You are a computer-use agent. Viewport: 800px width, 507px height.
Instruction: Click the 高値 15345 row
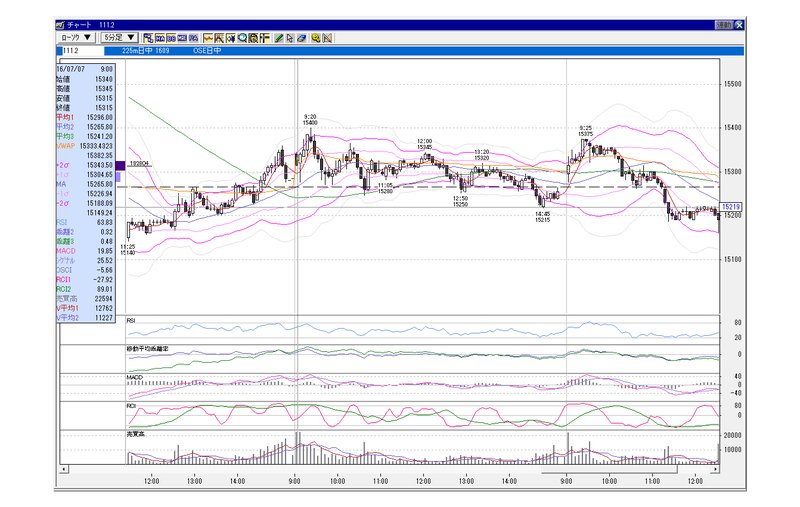click(x=85, y=89)
